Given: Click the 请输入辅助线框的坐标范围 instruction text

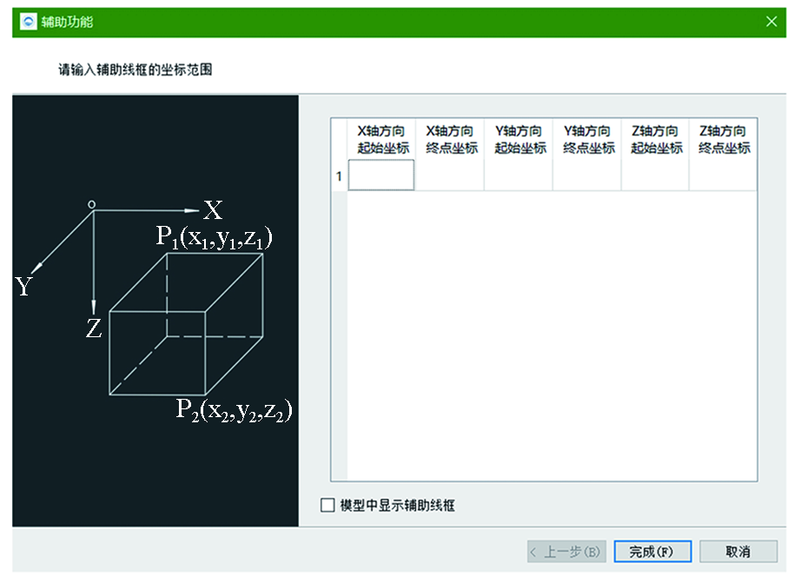Looking at the screenshot, I should (135, 69).
